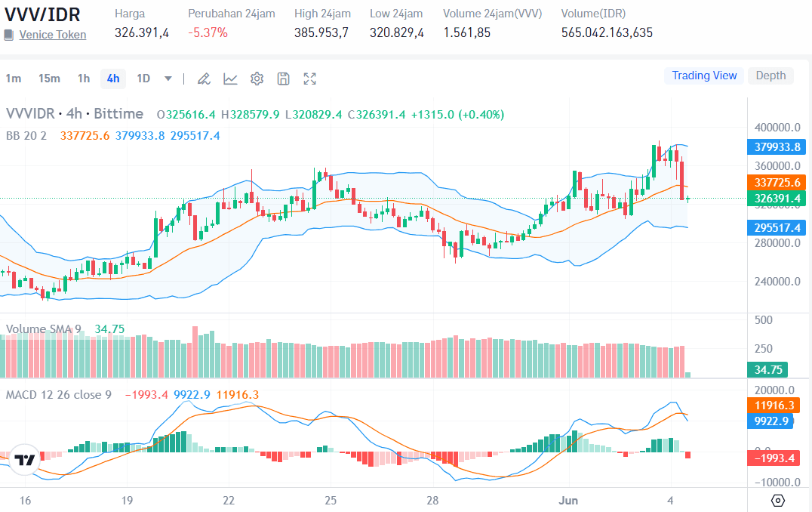Click the chart scale settings icon at bottom right
This screenshot has width=812, height=512.
[x=778, y=501]
